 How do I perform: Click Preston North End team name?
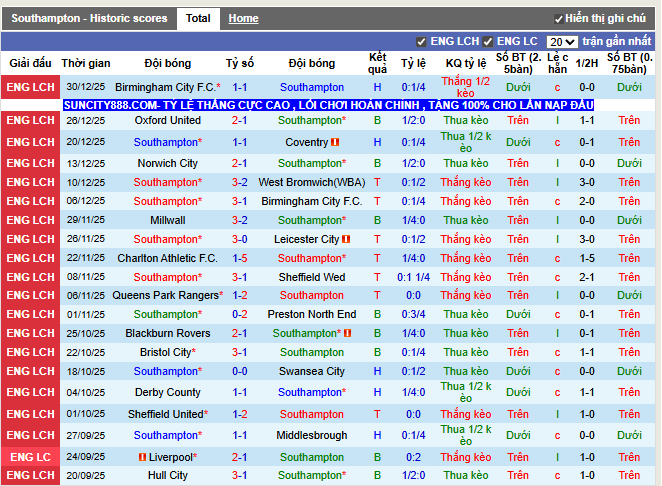pyautogui.click(x=312, y=315)
